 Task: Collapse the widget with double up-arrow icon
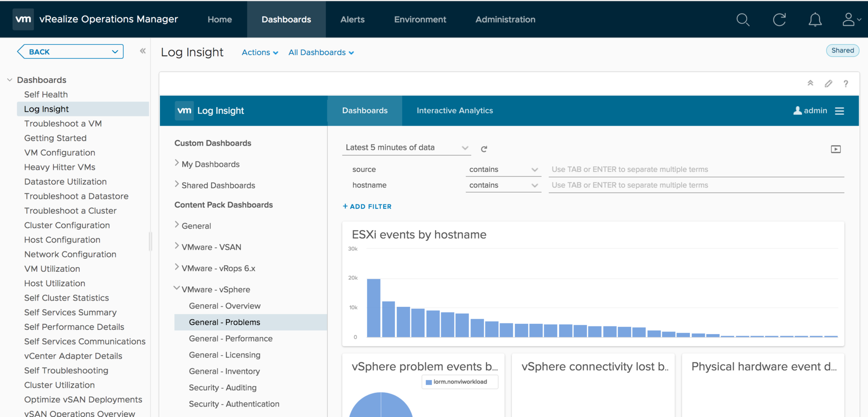pos(810,83)
